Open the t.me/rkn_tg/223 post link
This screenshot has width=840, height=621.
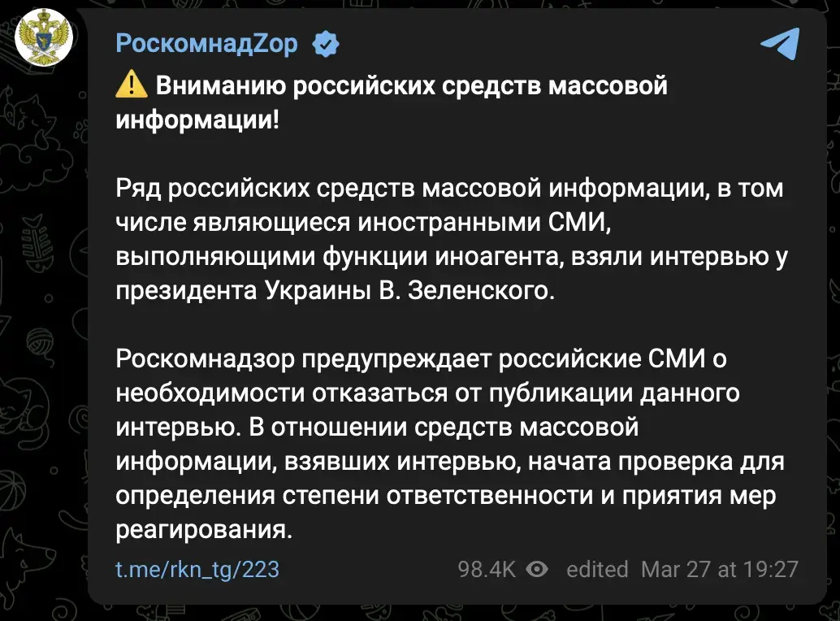(197, 569)
